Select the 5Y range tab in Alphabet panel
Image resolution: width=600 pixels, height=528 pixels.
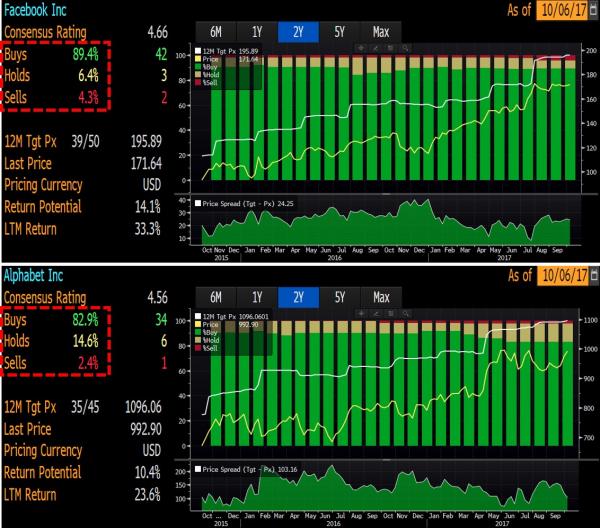[339, 297]
